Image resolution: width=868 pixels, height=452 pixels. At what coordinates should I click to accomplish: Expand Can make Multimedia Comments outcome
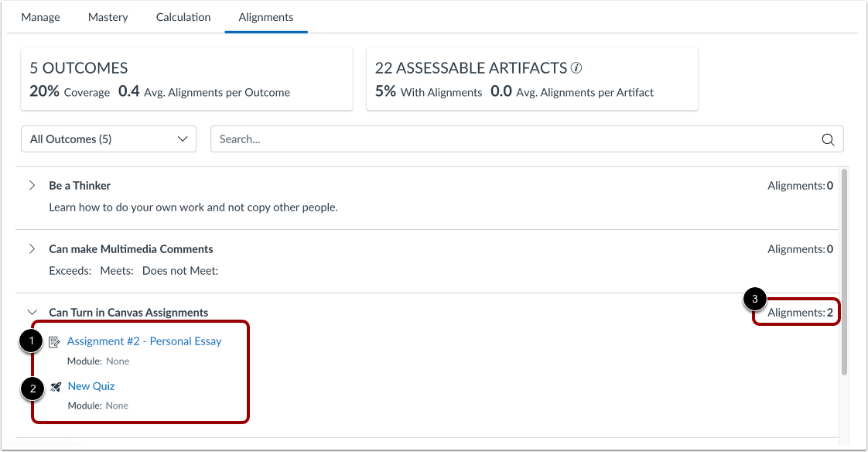pyautogui.click(x=32, y=249)
